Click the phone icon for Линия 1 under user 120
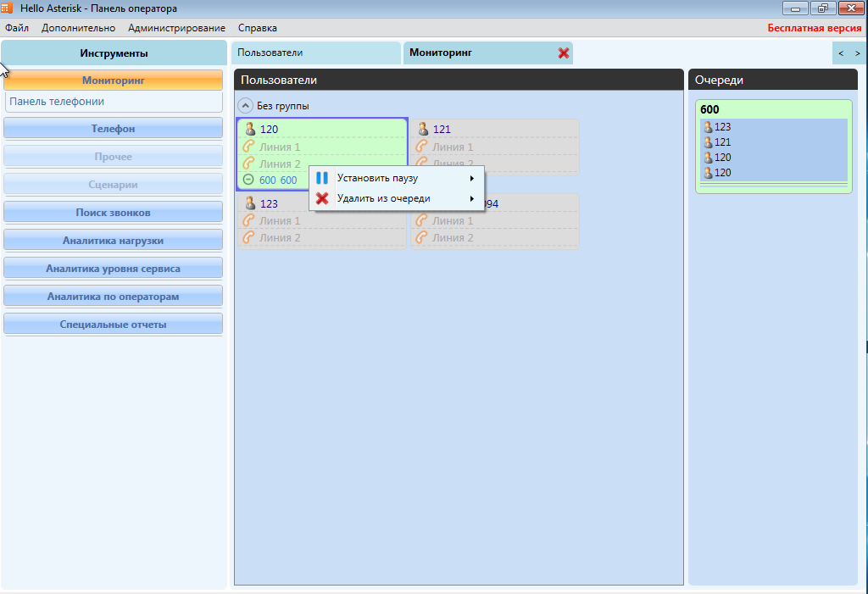This screenshot has width=868, height=594. [249, 147]
